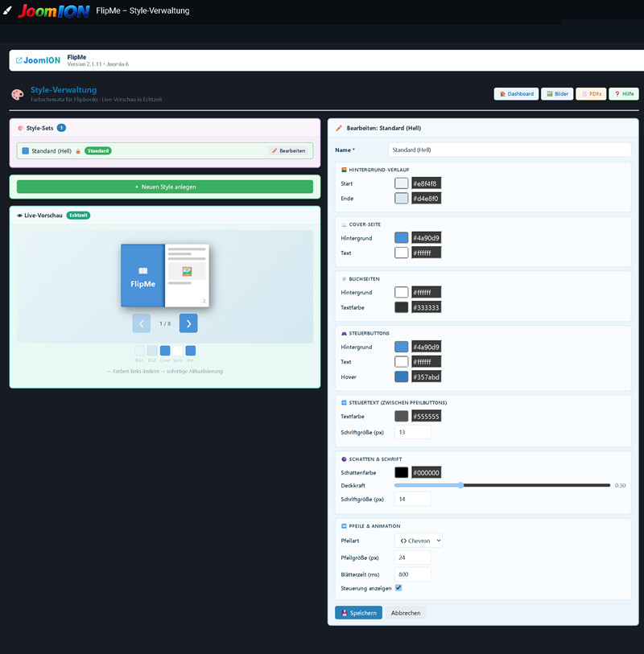Open the Buchseiten Textfarbe color swatch
The image size is (644, 654).
coord(402,307)
